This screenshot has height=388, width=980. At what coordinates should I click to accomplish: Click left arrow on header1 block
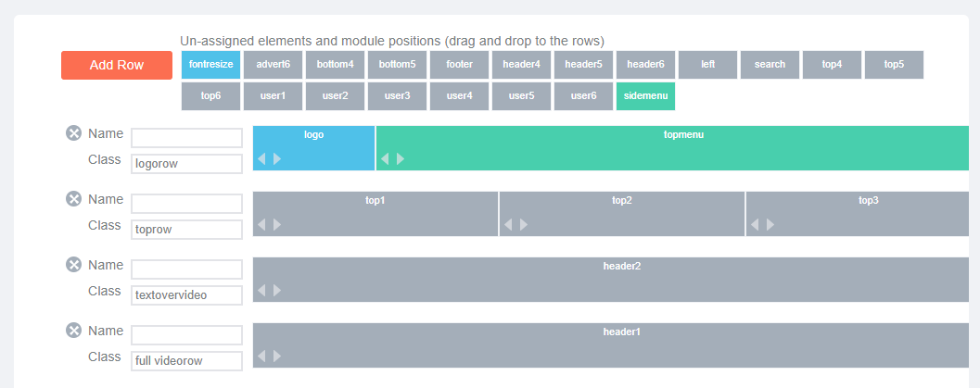point(261,356)
